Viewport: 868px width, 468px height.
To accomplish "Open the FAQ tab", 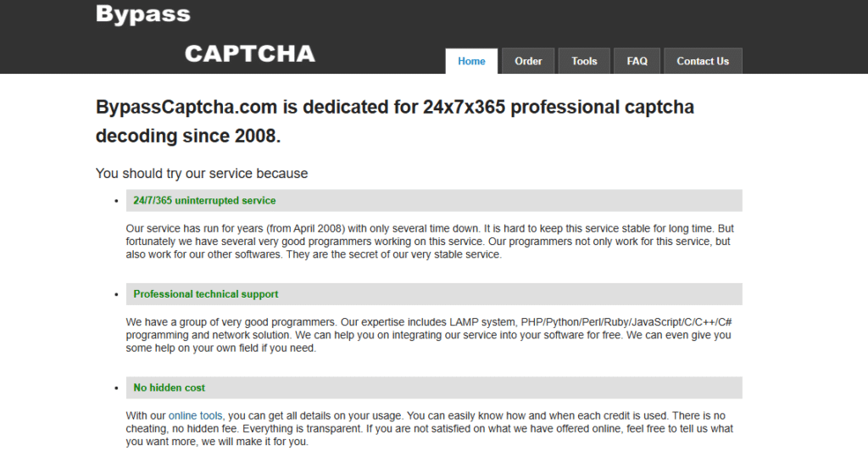I will (x=637, y=61).
